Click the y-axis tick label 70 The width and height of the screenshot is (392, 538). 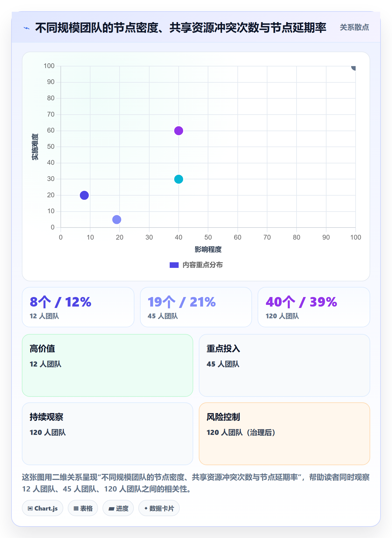[x=51, y=114]
